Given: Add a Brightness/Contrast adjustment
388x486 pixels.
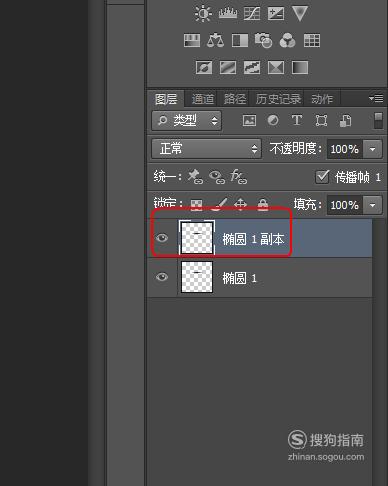Looking at the screenshot, I should [x=203, y=14].
